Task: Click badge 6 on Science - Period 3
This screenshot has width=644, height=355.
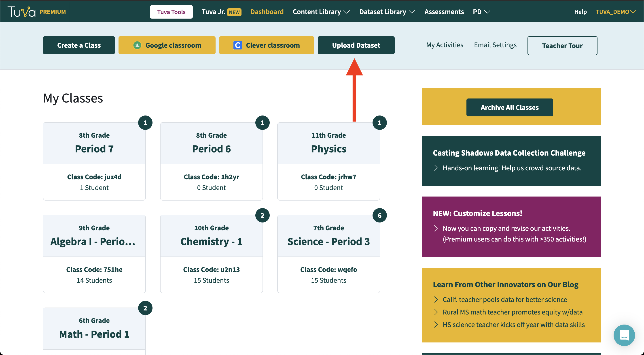Action: pyautogui.click(x=379, y=215)
